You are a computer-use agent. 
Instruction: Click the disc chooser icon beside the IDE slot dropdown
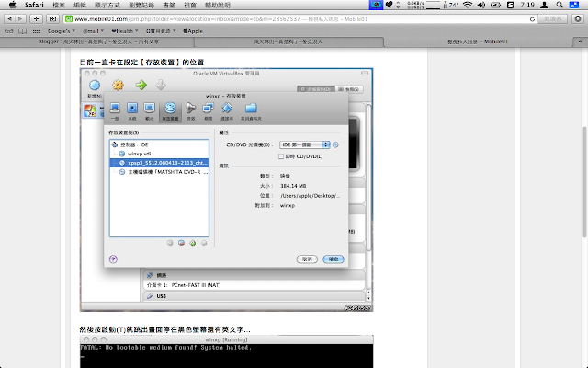335,144
